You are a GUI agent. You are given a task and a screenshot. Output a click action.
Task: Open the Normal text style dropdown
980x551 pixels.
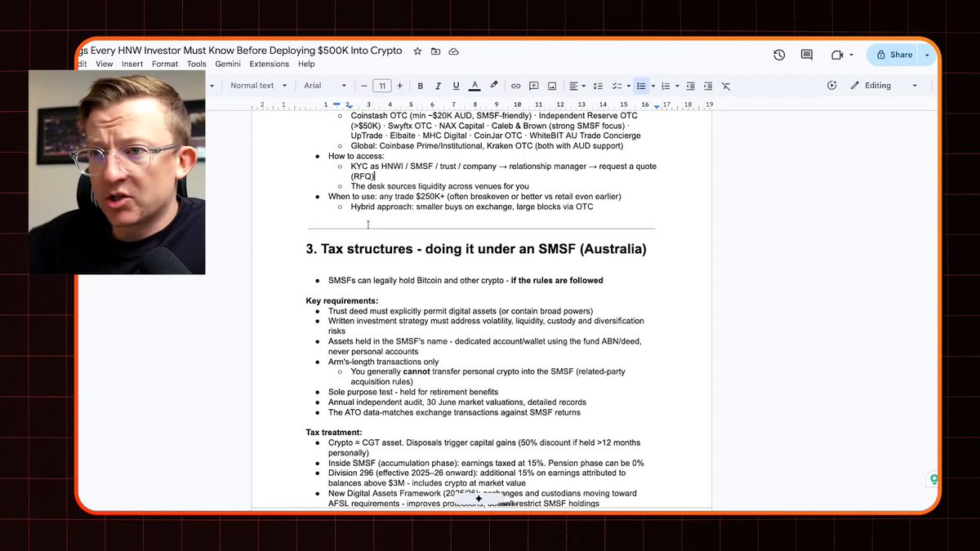(x=259, y=86)
